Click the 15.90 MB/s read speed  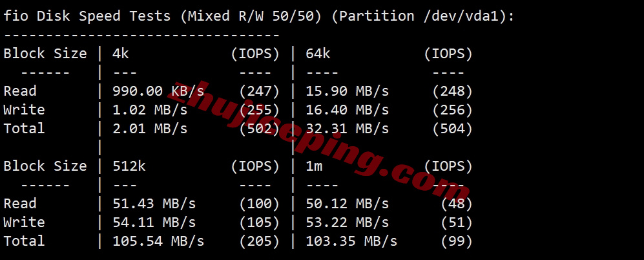click(x=347, y=91)
